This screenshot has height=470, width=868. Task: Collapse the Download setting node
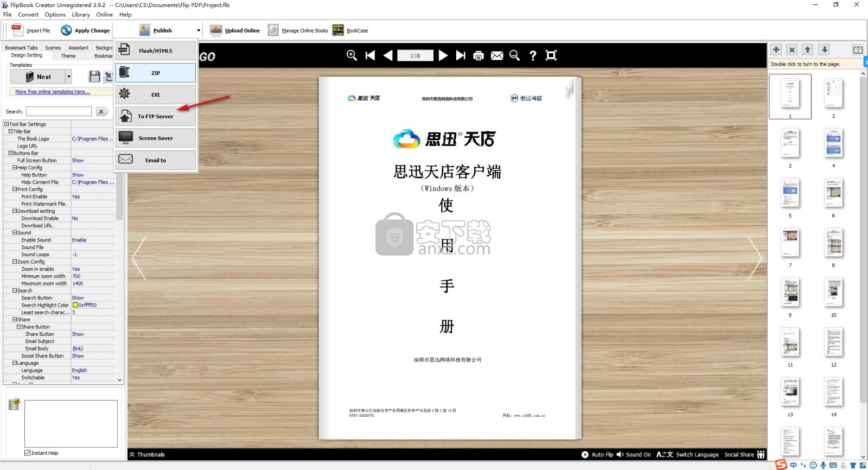15,211
